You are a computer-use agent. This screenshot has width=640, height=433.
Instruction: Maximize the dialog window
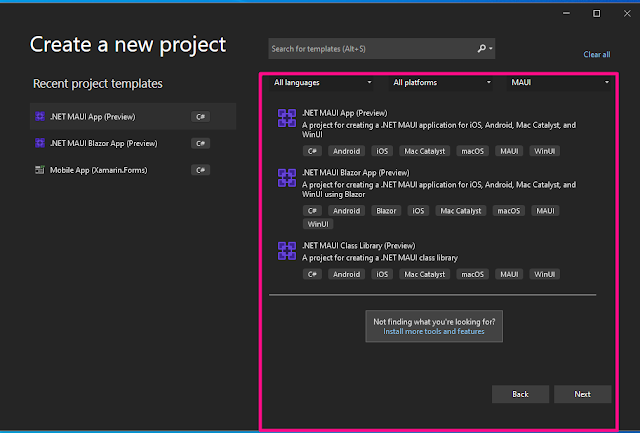pyautogui.click(x=597, y=13)
